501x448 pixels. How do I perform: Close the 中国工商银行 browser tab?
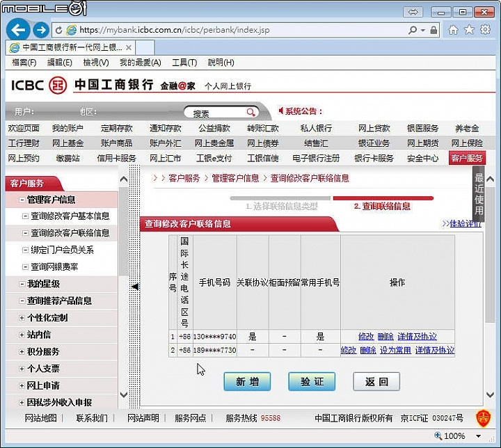click(x=129, y=47)
